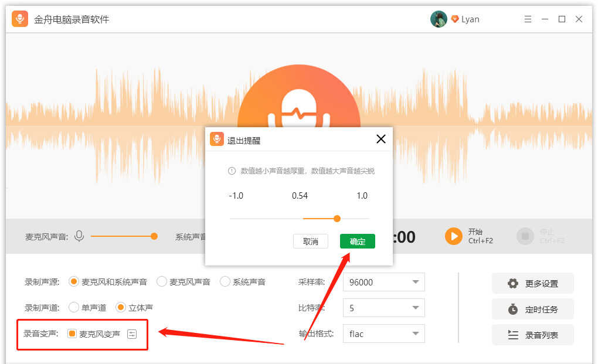
Task: Click the gear icon in 更多设置
Action: (513, 284)
